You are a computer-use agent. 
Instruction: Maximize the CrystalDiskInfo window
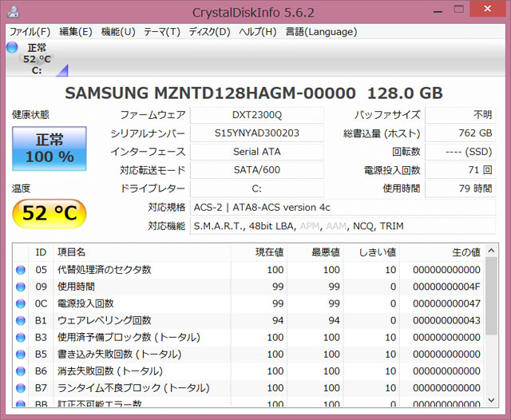[459, 10]
